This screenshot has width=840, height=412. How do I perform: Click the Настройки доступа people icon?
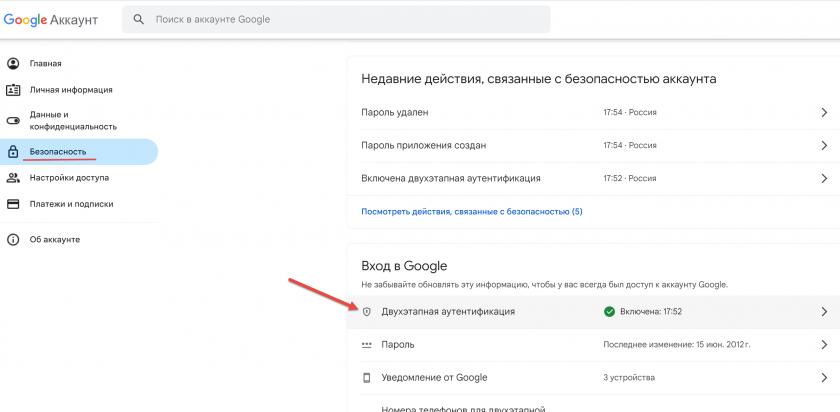(13, 178)
